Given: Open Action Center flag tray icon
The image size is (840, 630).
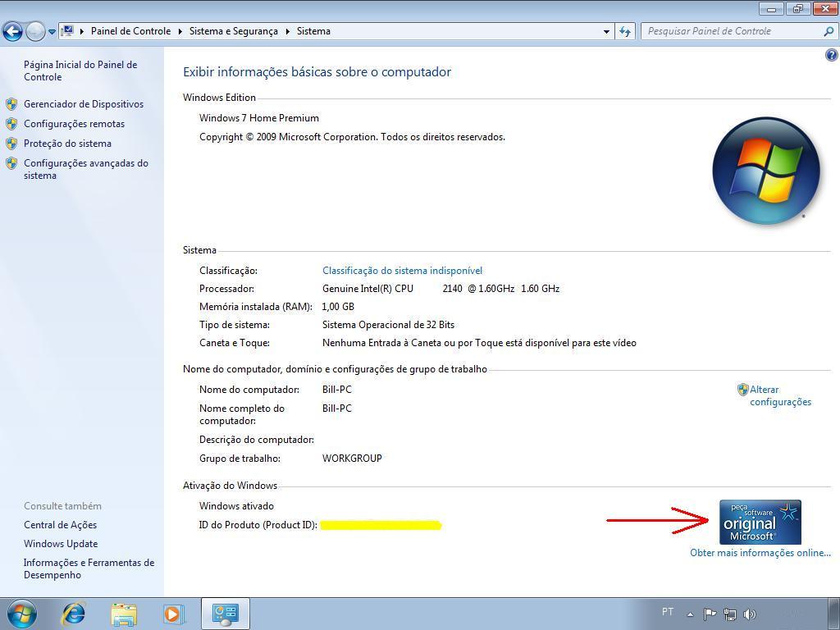Looking at the screenshot, I should pos(710,614).
